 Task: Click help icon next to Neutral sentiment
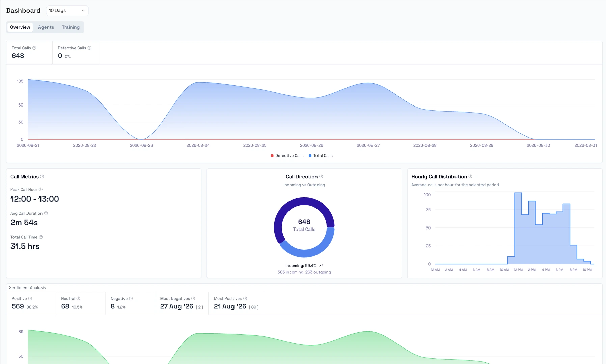(78, 298)
